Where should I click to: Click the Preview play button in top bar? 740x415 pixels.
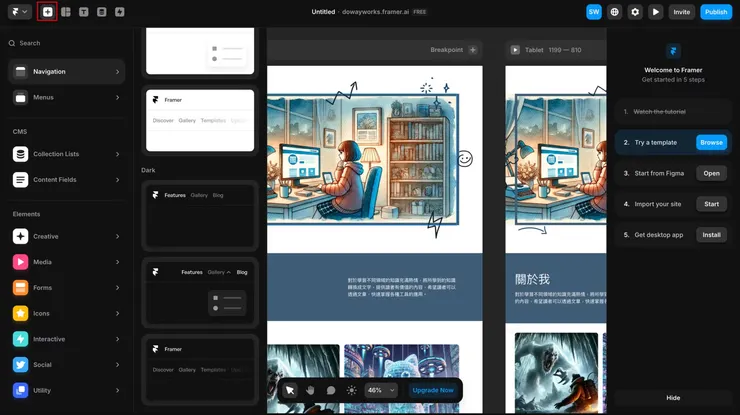(x=656, y=12)
